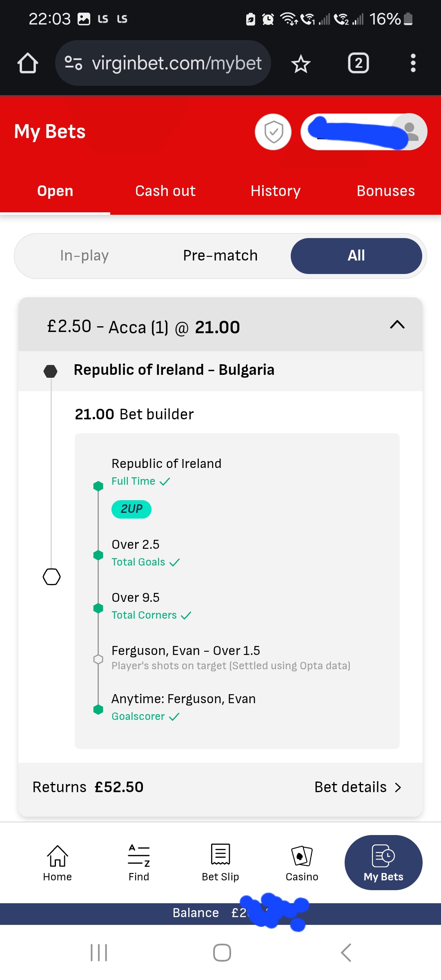
Task: Open Casino from the bottom bar
Action: (x=302, y=863)
